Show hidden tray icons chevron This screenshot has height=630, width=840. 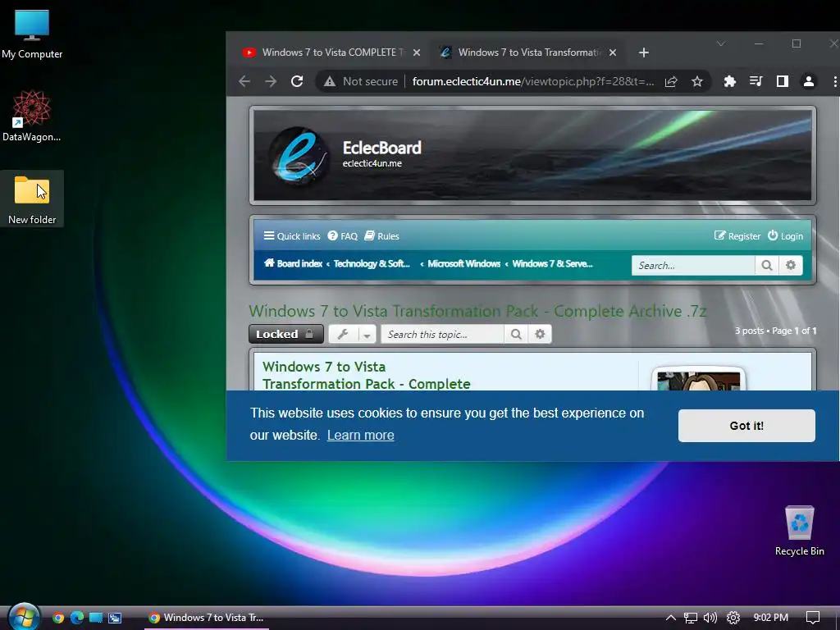tap(670, 618)
